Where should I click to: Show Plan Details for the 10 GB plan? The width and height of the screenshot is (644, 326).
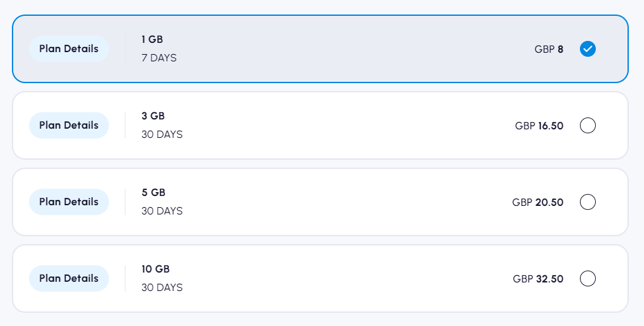[x=69, y=278]
